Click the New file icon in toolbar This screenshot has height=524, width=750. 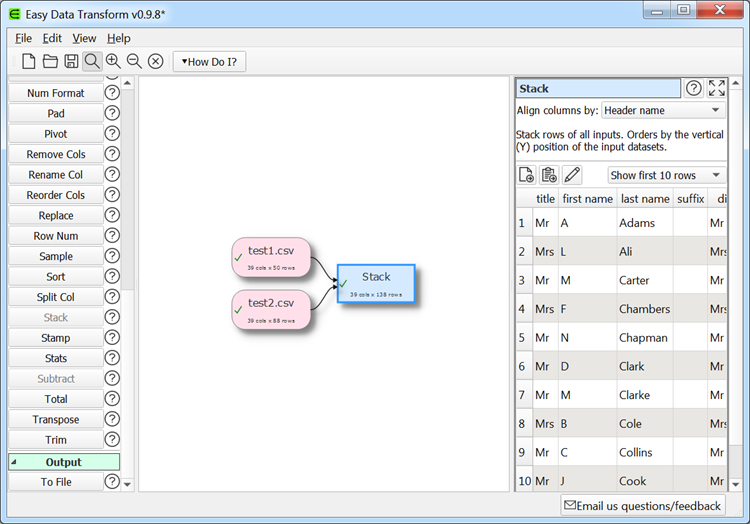coord(28,61)
